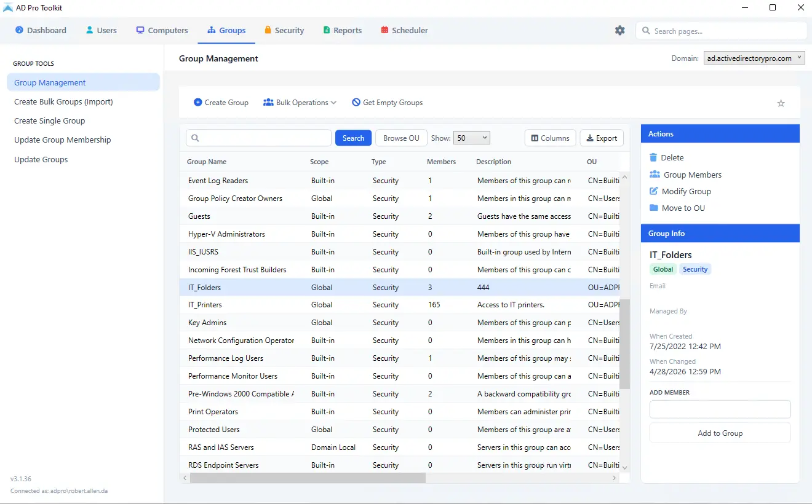Click the Columns button icon
The height and width of the screenshot is (504, 812).
tap(535, 138)
